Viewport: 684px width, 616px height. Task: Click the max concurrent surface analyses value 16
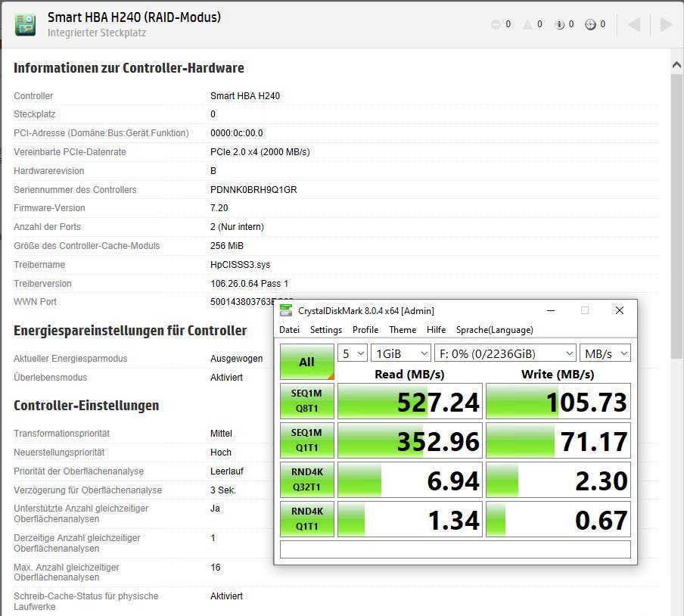click(x=216, y=568)
